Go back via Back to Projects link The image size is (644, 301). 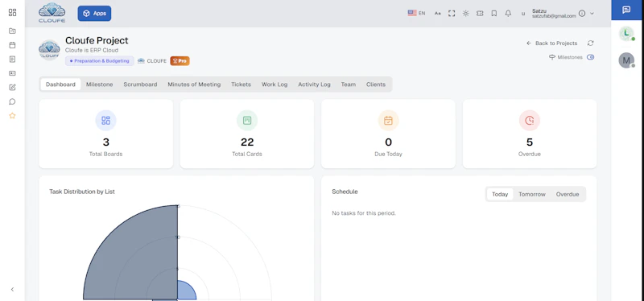point(551,43)
